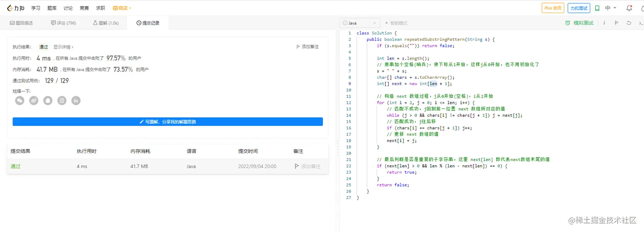Place cursor in the code editor at 'int[] next' line
Image resolution: width=644 pixels, height=232 pixels.
pyautogui.click(x=414, y=84)
